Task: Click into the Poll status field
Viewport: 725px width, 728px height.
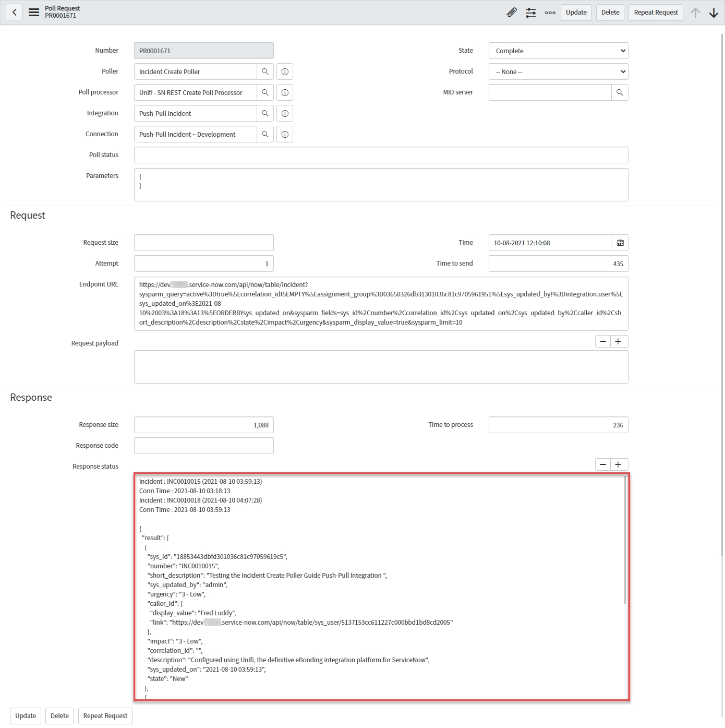Action: tap(381, 155)
